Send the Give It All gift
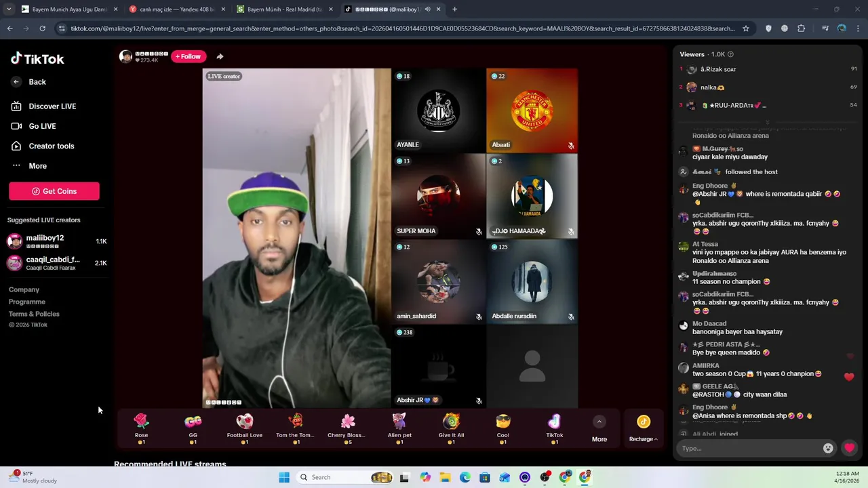This screenshot has width=868, height=488. pos(451,428)
